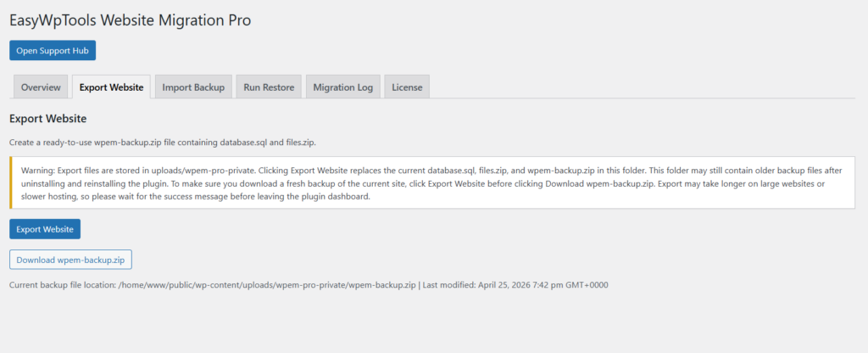Click the export files warning notice
This screenshot has height=353, width=868.
point(432,182)
